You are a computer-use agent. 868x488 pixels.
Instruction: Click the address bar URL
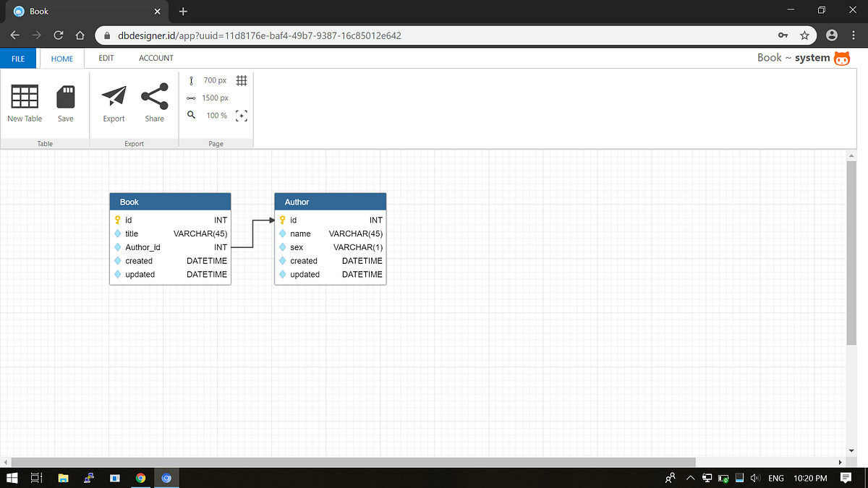259,35
